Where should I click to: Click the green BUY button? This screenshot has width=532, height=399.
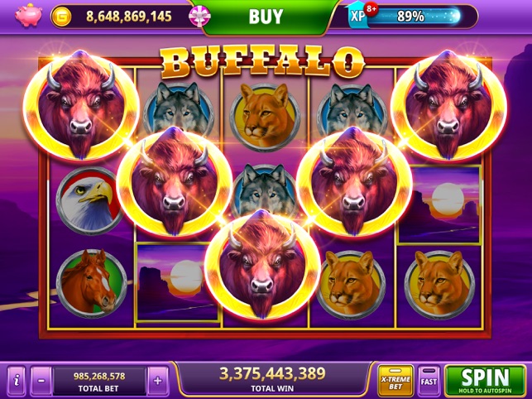pos(266,16)
